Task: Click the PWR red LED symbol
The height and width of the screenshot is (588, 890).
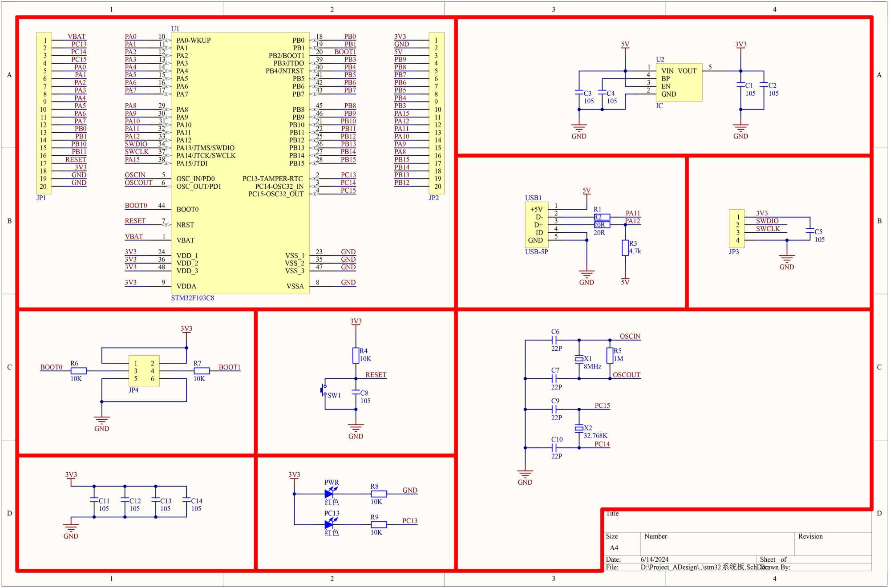Action: tap(330, 494)
